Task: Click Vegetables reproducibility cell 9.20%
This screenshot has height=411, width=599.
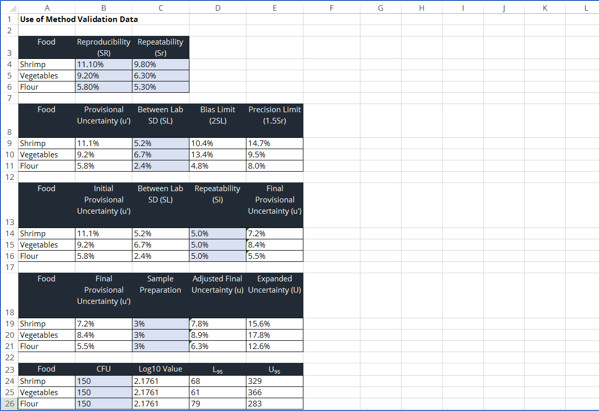Action: 104,76
